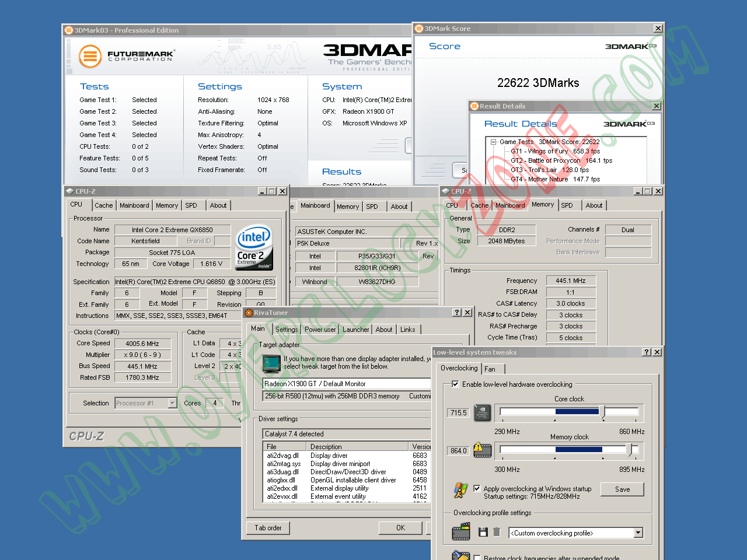Open RivaTuner Launcher tab
747x560 pixels.
(356, 330)
